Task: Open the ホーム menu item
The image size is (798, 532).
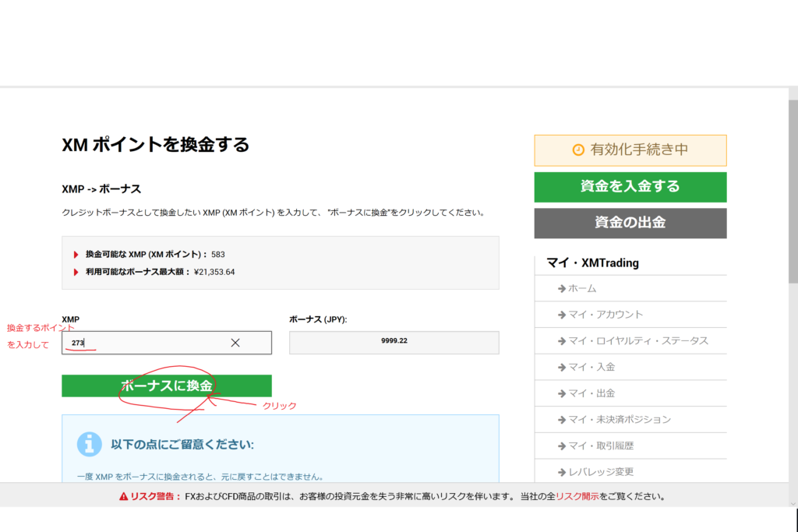Action: [582, 288]
